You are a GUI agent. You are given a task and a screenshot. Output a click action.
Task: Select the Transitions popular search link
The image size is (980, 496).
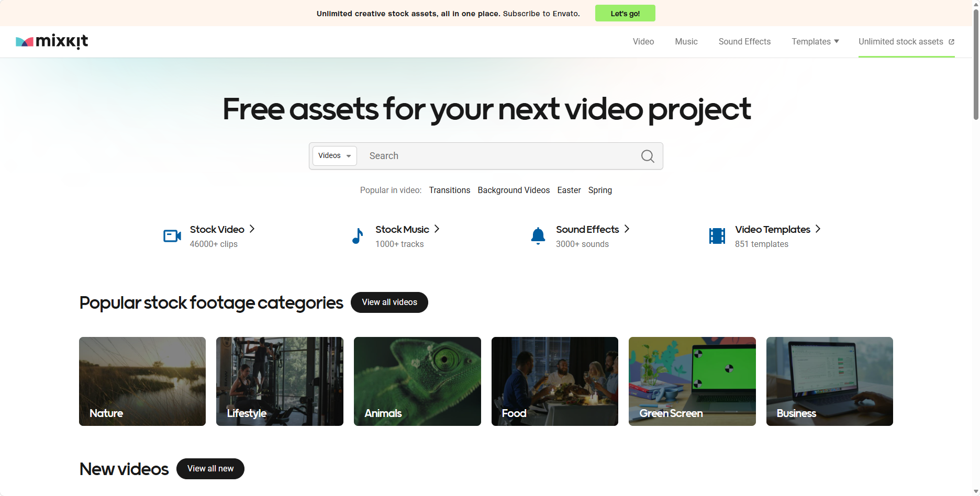pyautogui.click(x=449, y=190)
